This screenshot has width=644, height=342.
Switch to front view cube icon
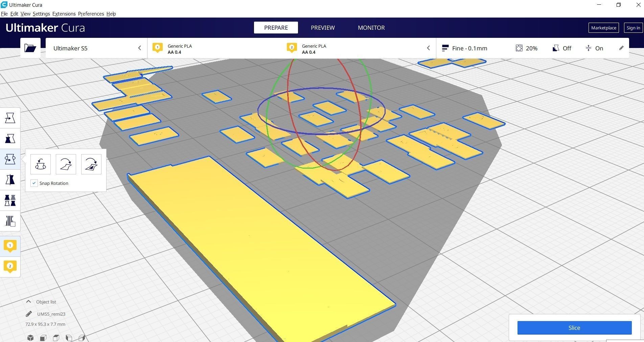click(43, 338)
